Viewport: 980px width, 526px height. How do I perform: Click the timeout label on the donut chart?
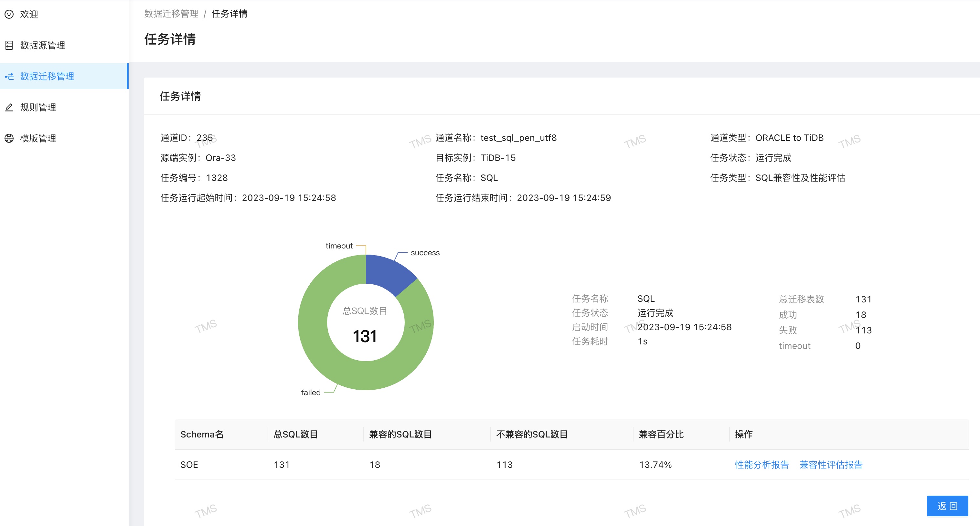click(339, 246)
